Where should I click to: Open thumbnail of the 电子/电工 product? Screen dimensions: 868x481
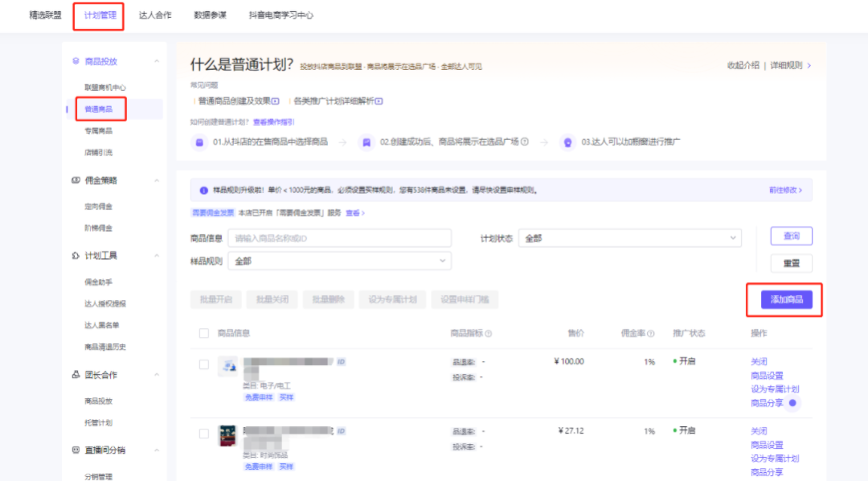[x=227, y=366]
